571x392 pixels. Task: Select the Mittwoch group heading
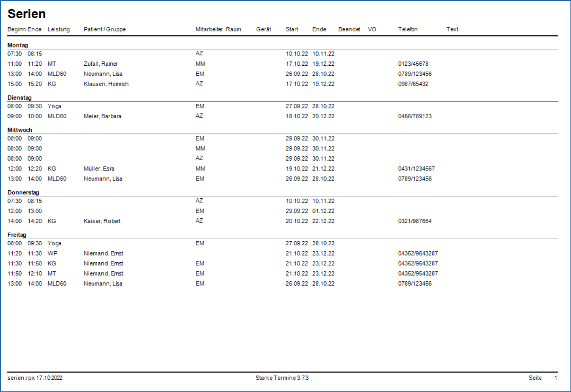point(20,130)
